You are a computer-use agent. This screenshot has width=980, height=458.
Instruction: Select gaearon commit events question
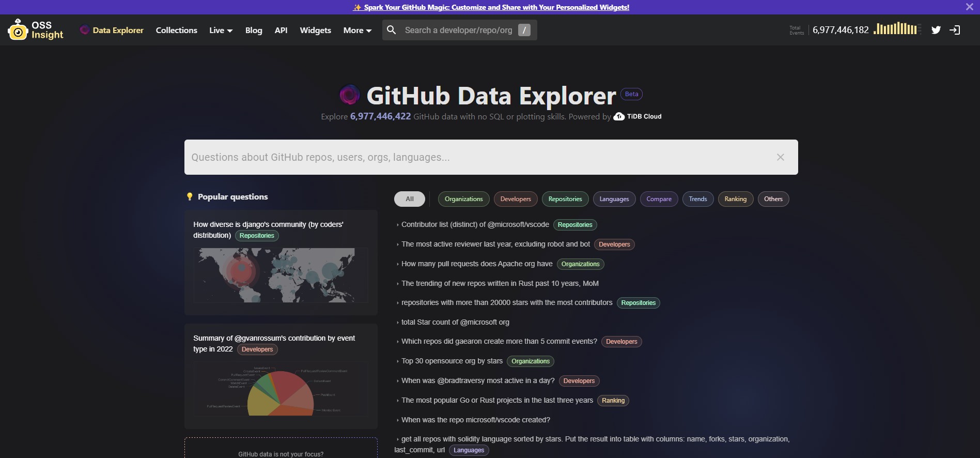click(x=499, y=341)
